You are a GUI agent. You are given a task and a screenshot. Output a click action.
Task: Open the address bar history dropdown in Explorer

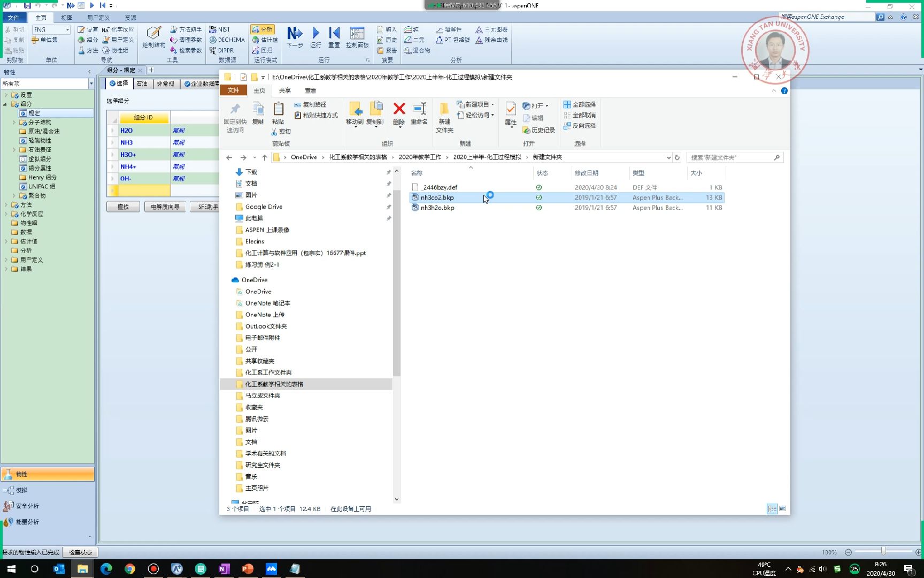click(x=668, y=157)
